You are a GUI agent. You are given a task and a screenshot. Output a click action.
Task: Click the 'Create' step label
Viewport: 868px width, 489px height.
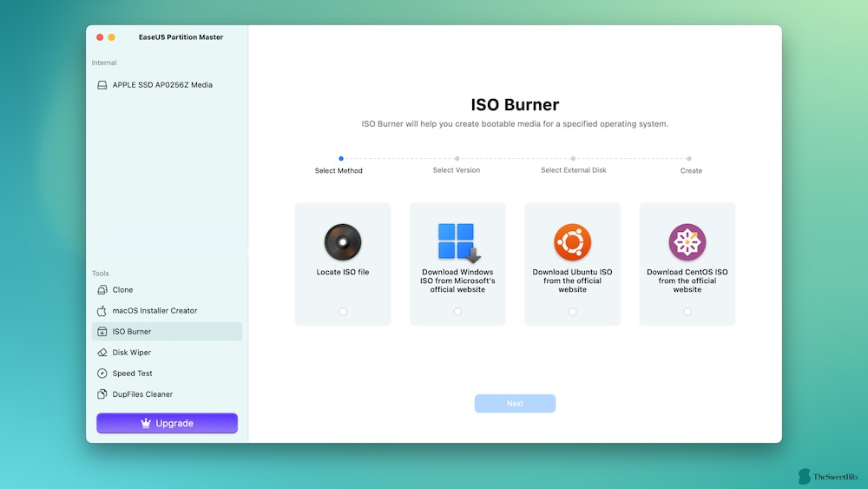[x=691, y=170]
